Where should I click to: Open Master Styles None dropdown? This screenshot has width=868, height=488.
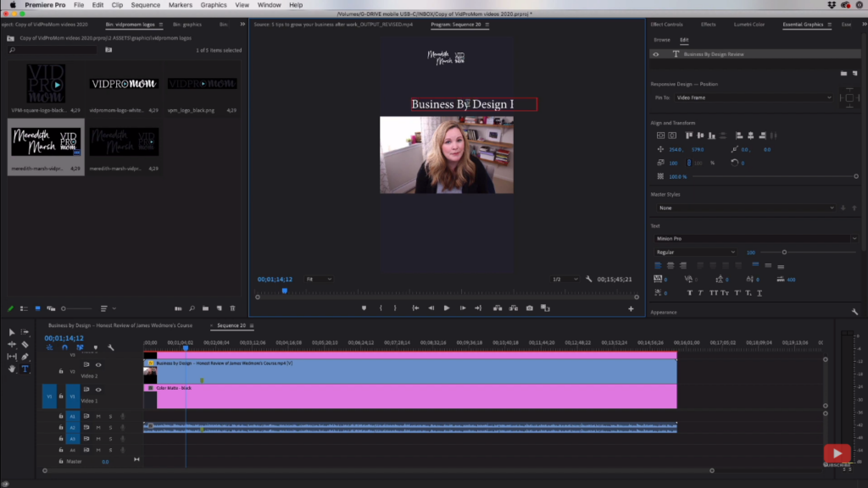746,208
